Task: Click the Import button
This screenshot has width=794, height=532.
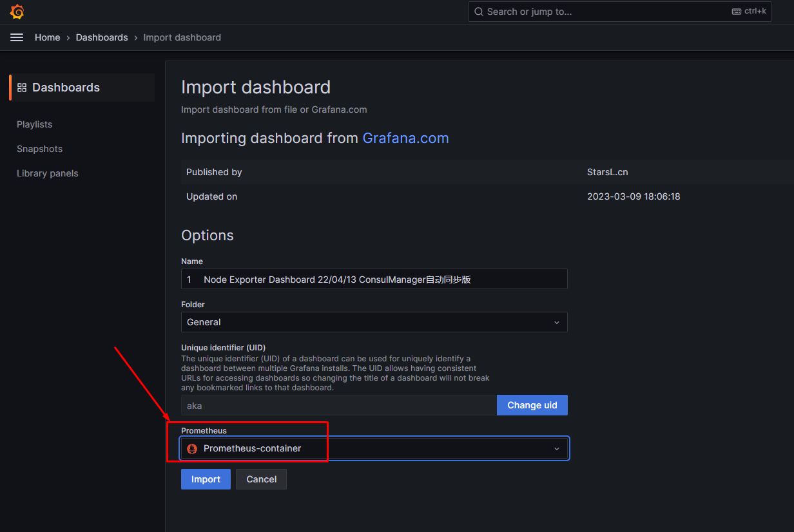Action: 206,479
